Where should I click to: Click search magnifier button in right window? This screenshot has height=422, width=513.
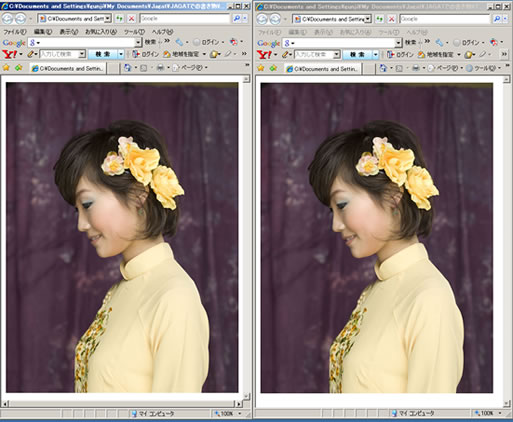497,19
